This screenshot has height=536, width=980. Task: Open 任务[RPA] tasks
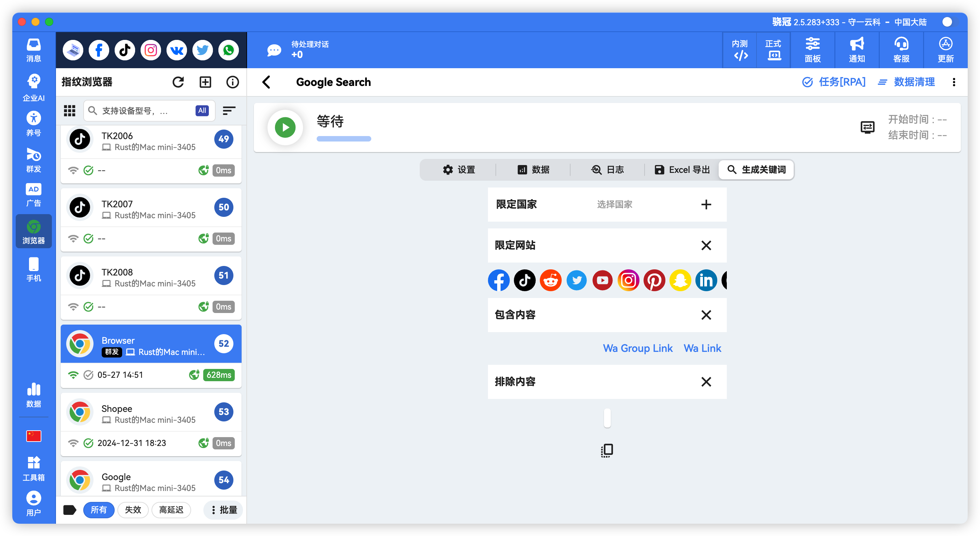pyautogui.click(x=834, y=82)
